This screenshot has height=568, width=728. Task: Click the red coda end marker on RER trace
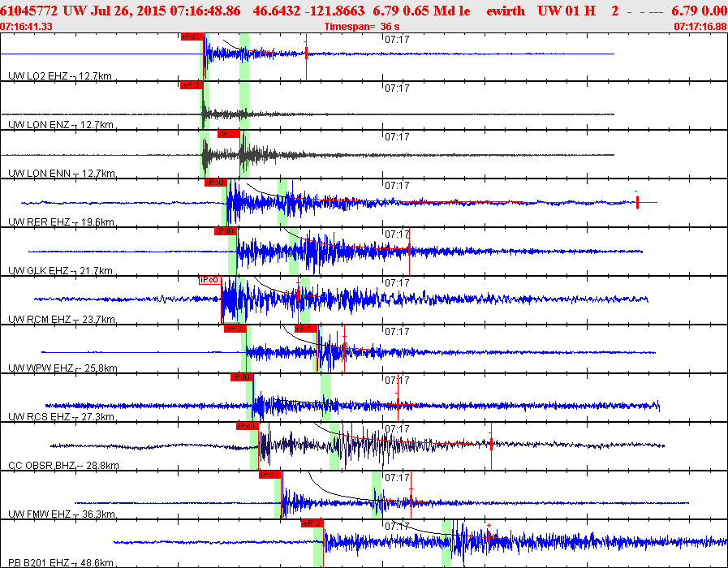637,201
